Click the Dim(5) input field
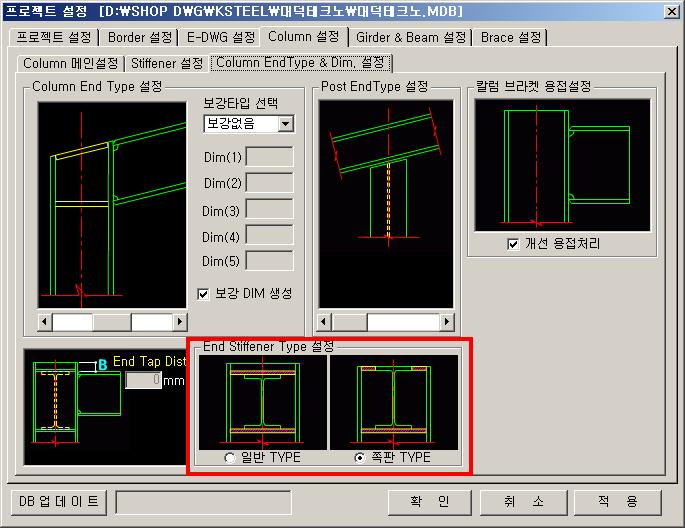685x528 pixels. pos(269,261)
